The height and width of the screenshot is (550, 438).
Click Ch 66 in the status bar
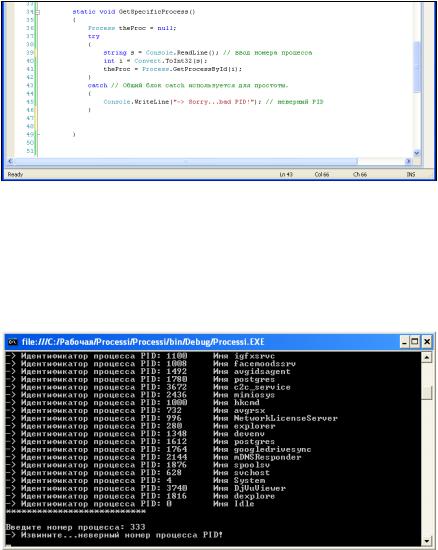pyautogui.click(x=360, y=174)
